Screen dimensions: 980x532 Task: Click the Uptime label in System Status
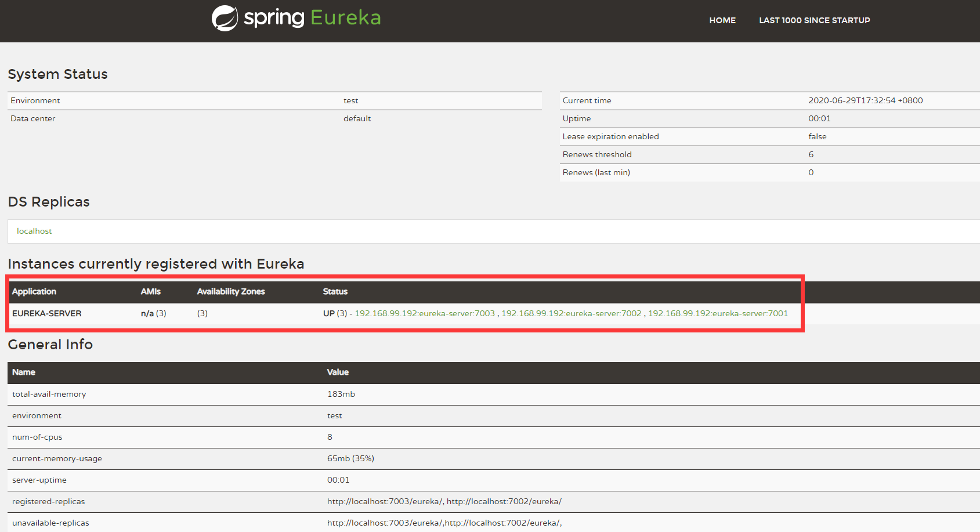(577, 118)
